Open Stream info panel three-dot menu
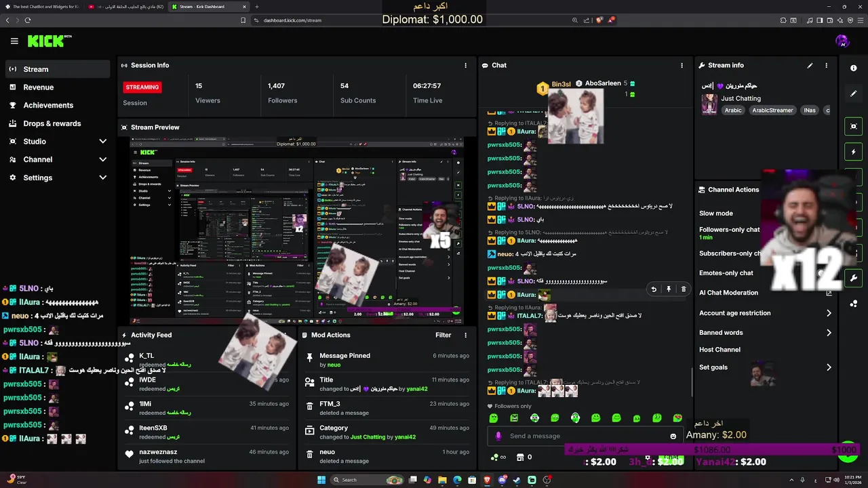 click(826, 66)
